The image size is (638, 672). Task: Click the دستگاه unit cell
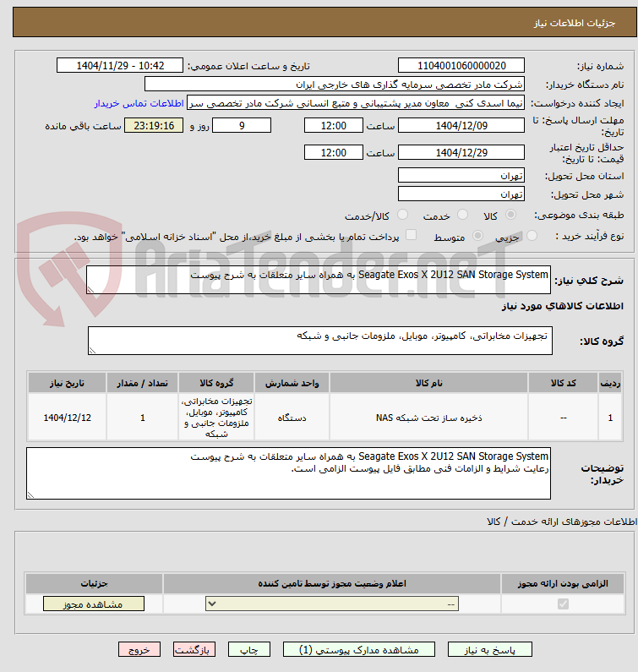[292, 418]
